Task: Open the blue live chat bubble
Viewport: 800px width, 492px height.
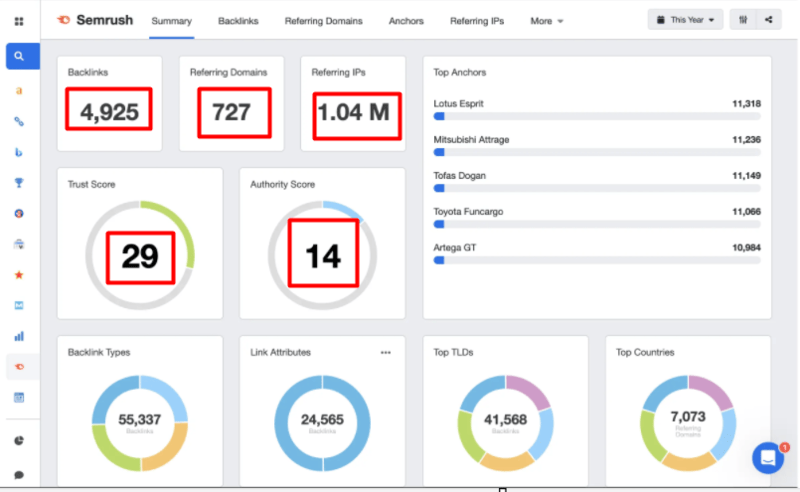Action: pyautogui.click(x=768, y=458)
